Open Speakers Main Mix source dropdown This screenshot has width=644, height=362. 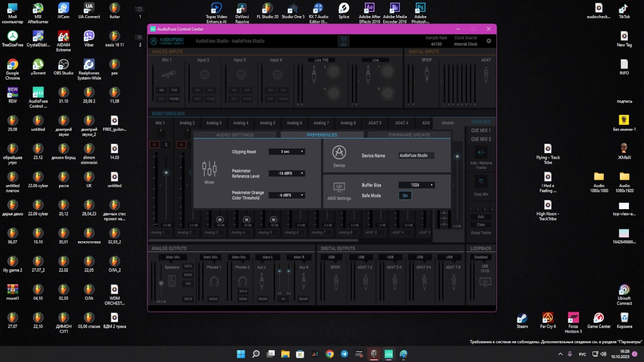pos(173,257)
